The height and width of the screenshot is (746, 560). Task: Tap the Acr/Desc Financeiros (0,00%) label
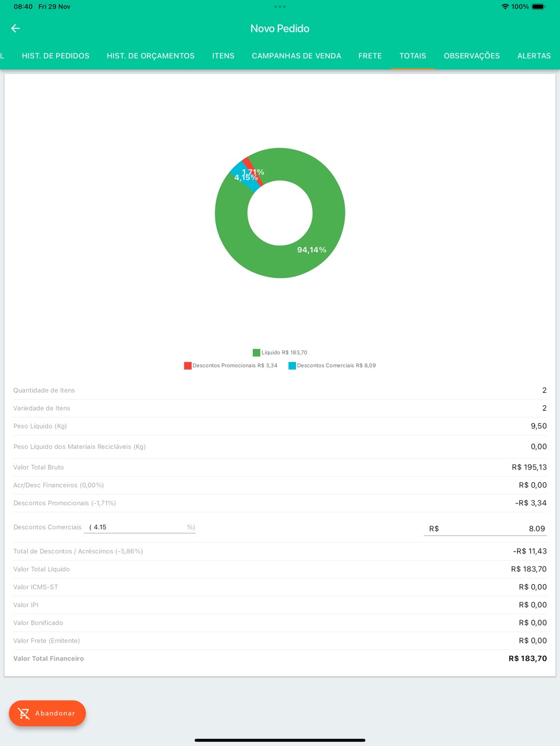58,485
